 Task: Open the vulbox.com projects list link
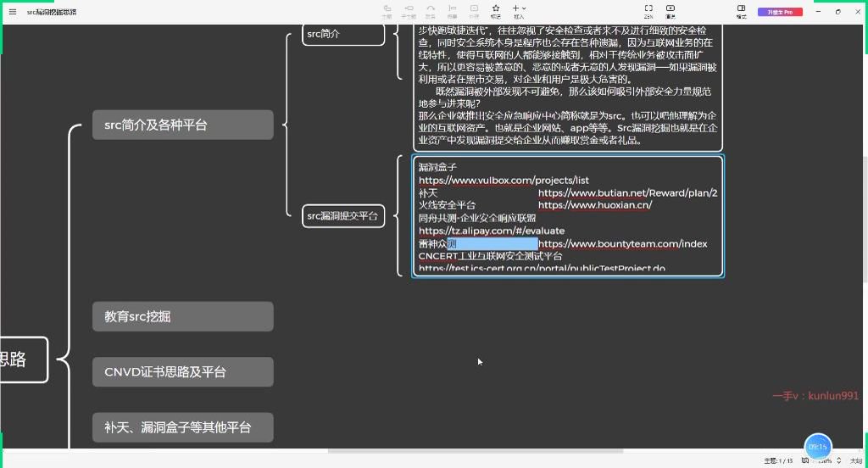[504, 180]
